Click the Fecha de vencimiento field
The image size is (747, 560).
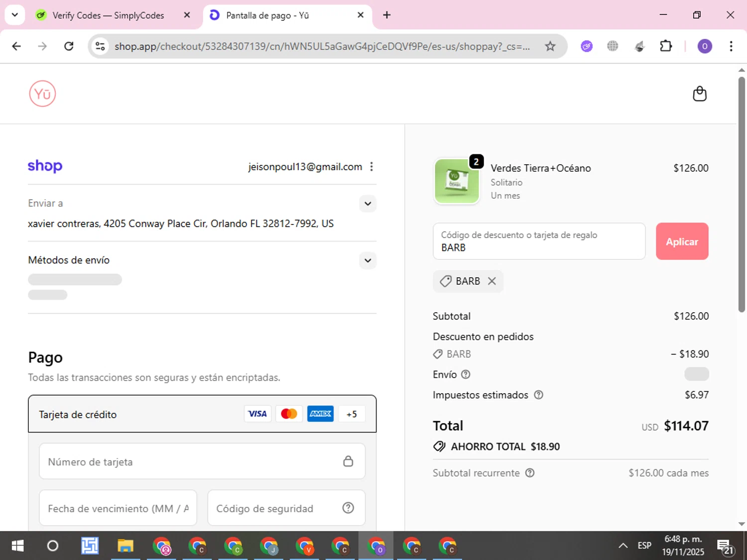118,508
